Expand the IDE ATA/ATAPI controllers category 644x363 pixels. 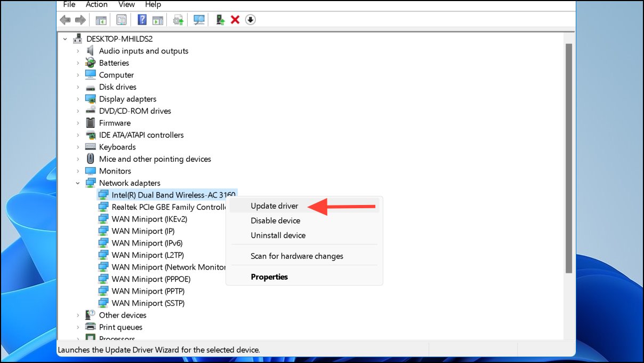(78, 135)
